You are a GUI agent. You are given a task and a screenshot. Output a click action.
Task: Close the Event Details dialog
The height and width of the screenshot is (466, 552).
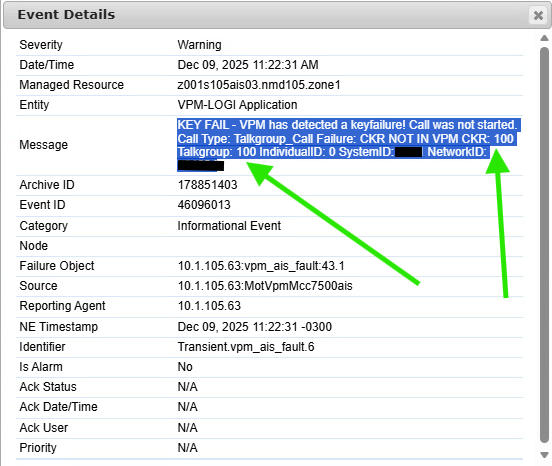point(538,15)
